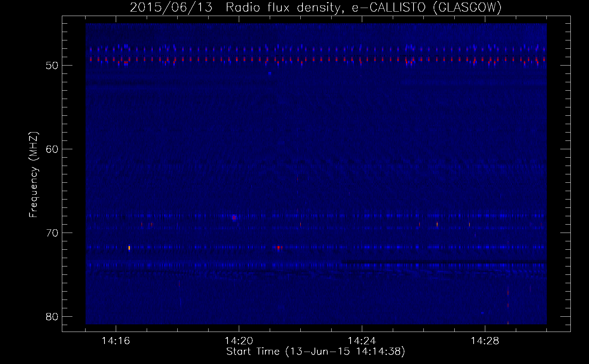The image size is (589, 364).
Task: Click the bright red burst near 68 MHz at 14:20
Action: [x=234, y=218]
